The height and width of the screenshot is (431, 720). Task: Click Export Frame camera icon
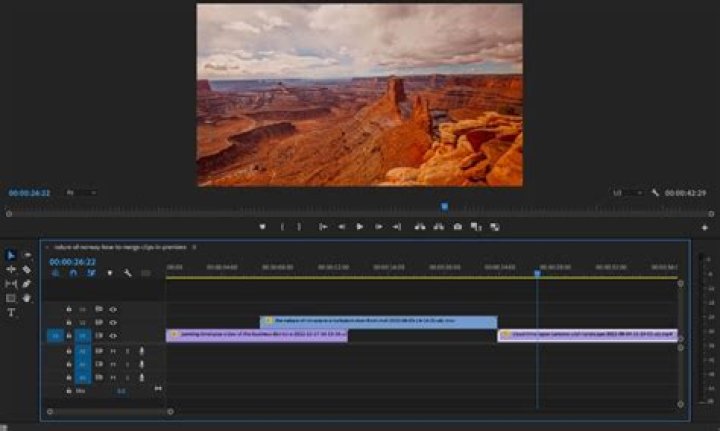coord(458,227)
